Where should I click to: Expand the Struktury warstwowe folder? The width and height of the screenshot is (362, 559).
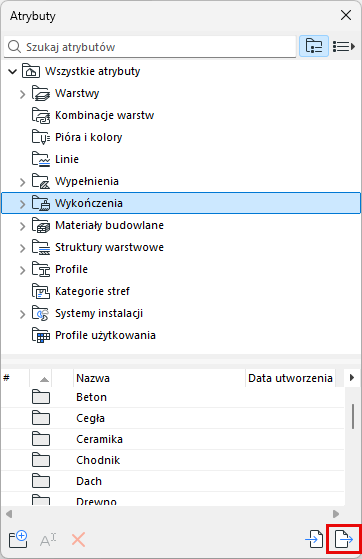pyautogui.click(x=22, y=248)
